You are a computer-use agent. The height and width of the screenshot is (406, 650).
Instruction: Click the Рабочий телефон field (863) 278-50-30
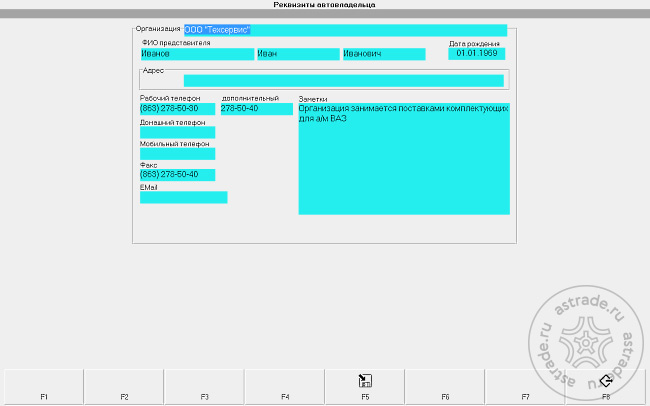point(177,109)
